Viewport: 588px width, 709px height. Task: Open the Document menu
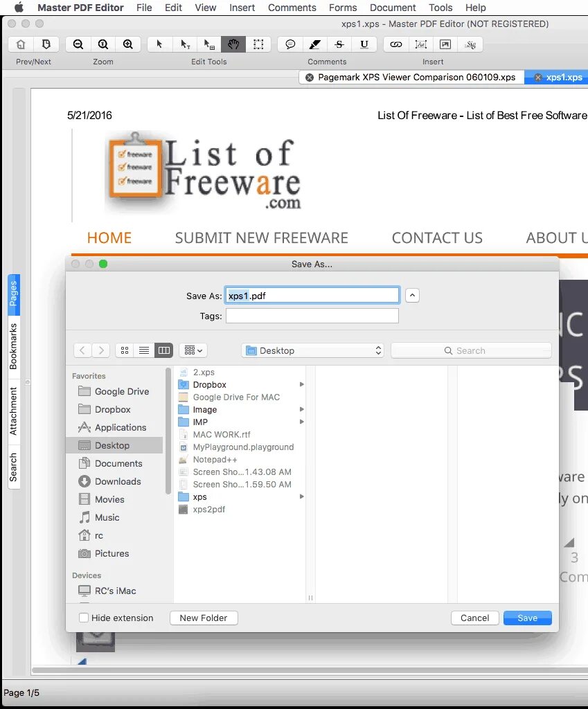[393, 8]
